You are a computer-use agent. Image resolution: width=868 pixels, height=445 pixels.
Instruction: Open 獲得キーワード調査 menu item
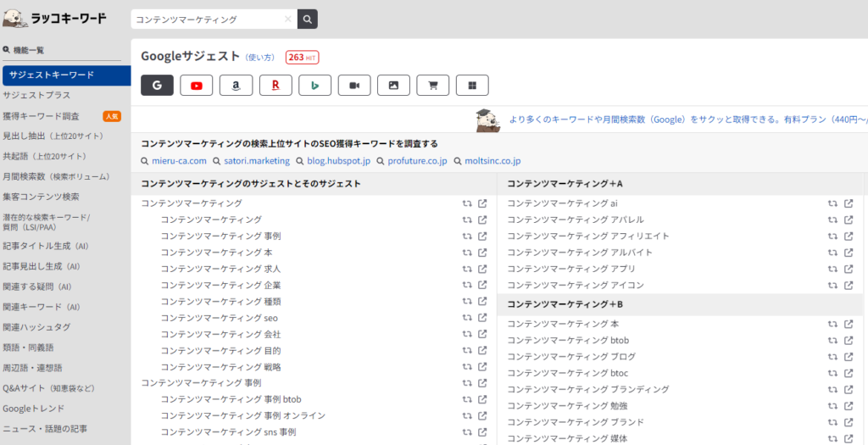coord(41,116)
